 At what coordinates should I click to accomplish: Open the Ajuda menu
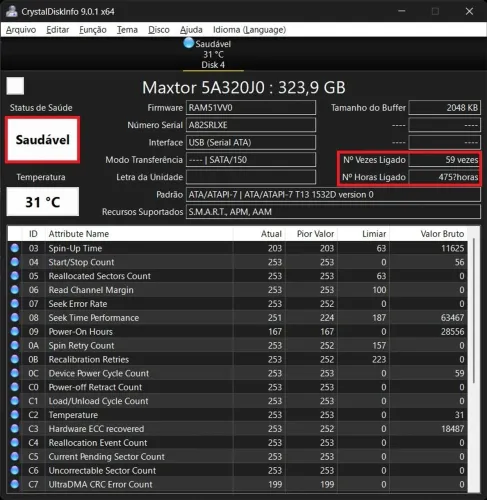(191, 30)
